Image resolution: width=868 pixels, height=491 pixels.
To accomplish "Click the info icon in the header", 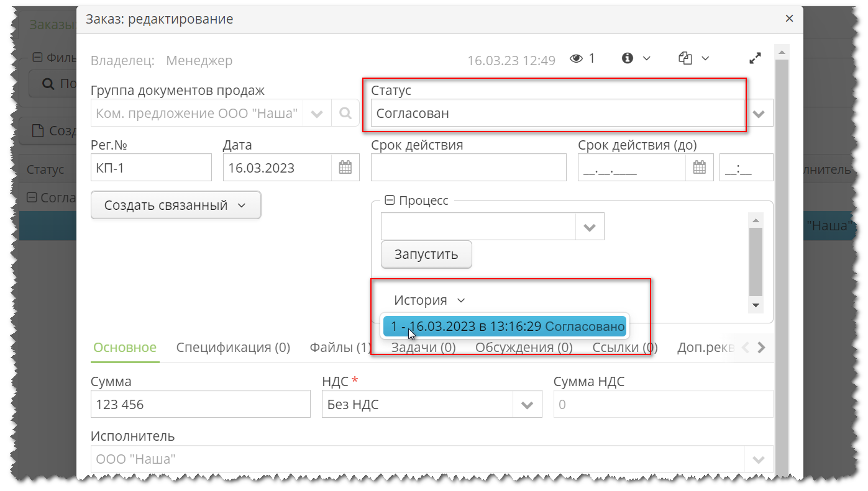I will [x=628, y=58].
